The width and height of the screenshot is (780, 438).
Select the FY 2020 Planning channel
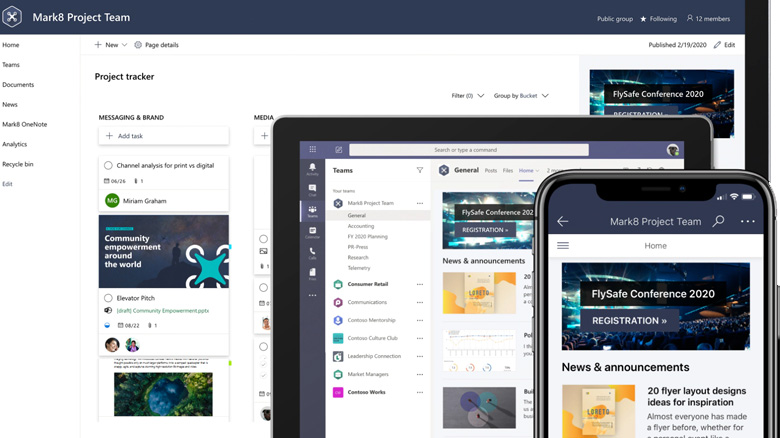pos(367,236)
